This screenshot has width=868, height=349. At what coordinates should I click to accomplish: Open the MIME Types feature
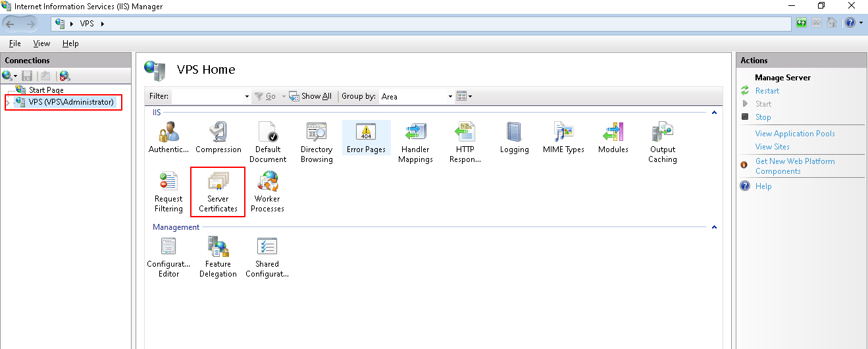click(563, 138)
